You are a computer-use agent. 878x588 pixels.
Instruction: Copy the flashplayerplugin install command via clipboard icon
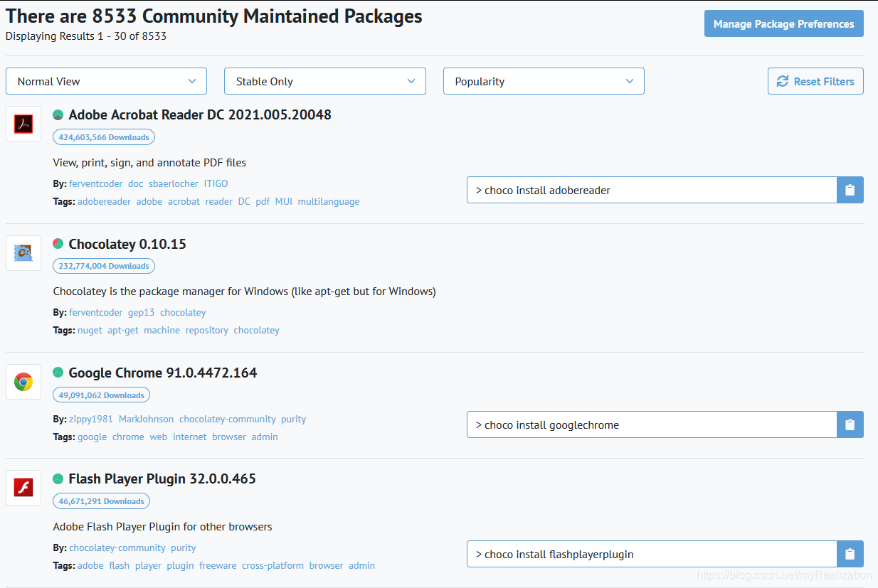coord(850,554)
